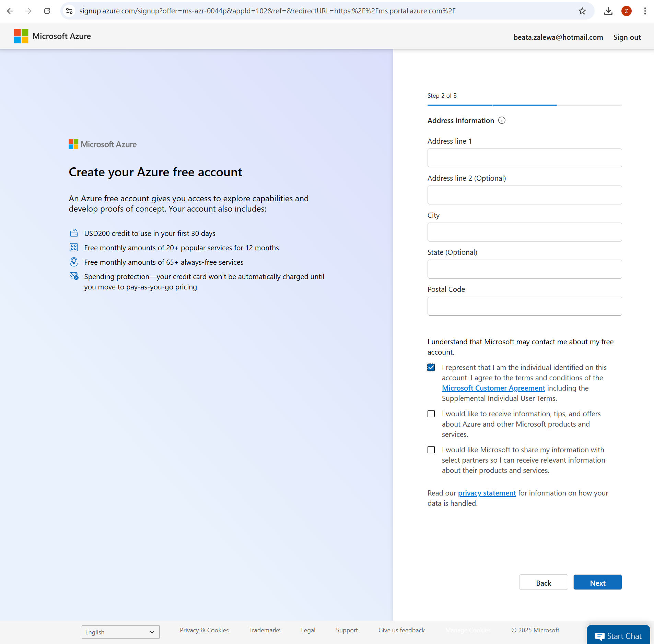Click the popular services grid icon

click(x=74, y=247)
